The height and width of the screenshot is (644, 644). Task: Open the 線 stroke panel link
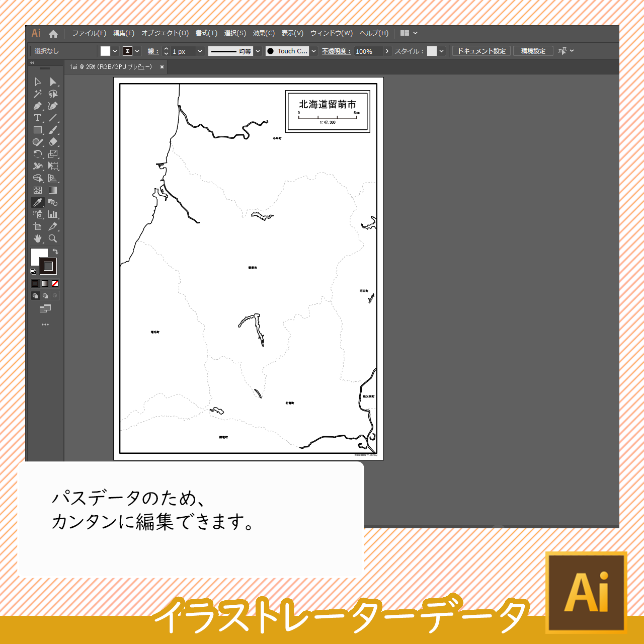tap(153, 51)
